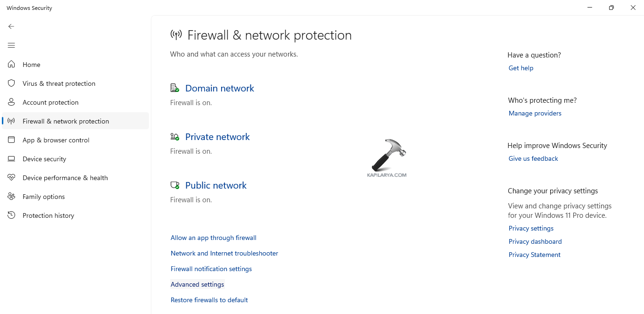
Task: Open Device performance & health heart icon
Action: (x=12, y=178)
